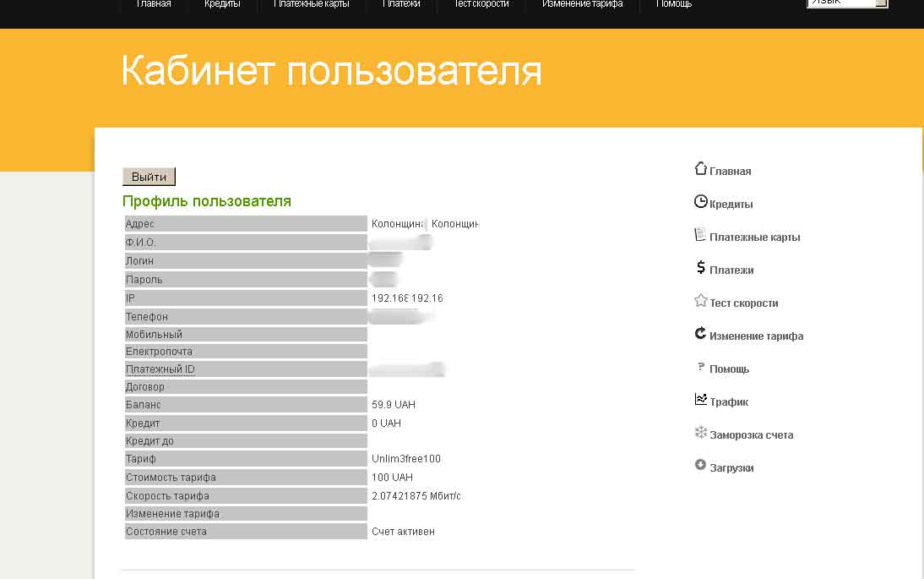Open Загрузки link in the sidebar

[731, 468]
